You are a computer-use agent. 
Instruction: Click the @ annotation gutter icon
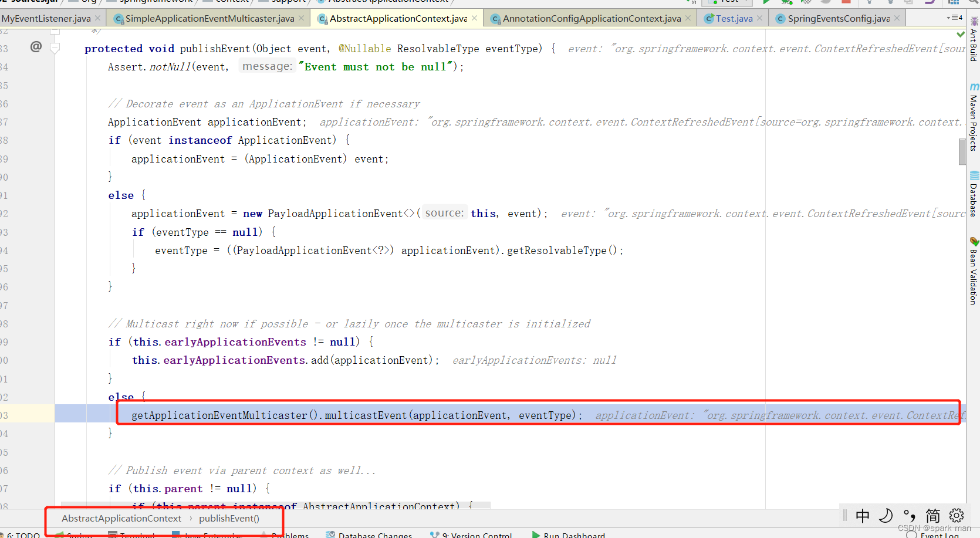[36, 46]
